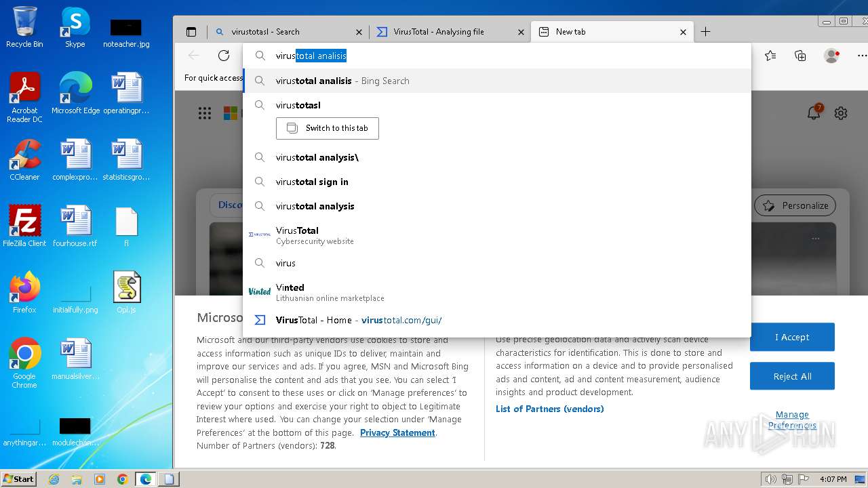Click the 4:07 PM clock
868x488 pixels.
pyautogui.click(x=833, y=479)
